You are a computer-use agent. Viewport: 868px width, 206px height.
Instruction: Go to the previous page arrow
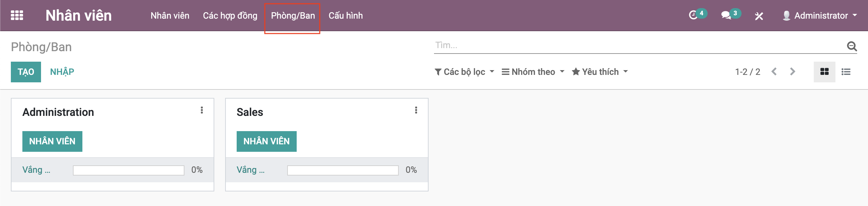pyautogui.click(x=774, y=72)
